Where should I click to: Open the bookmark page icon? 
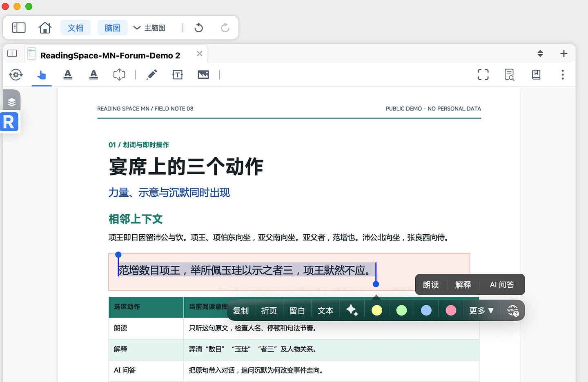pos(536,75)
